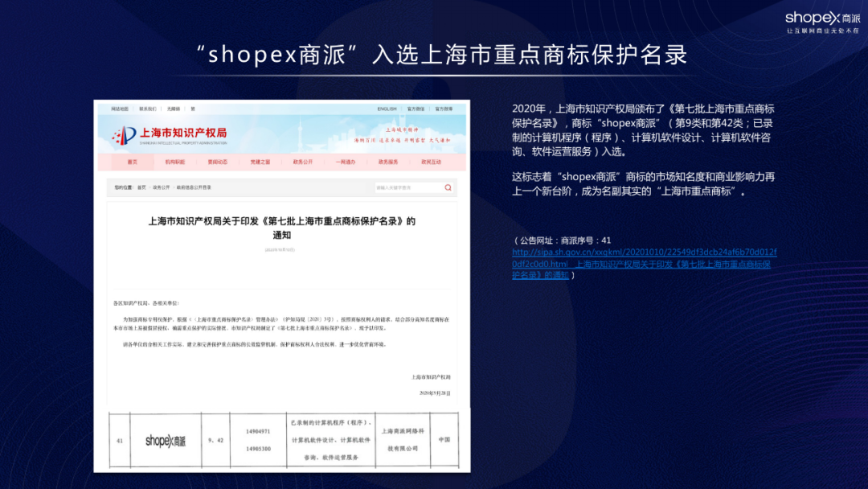
Task: Click the 官方微博 link
Action: 444,109
